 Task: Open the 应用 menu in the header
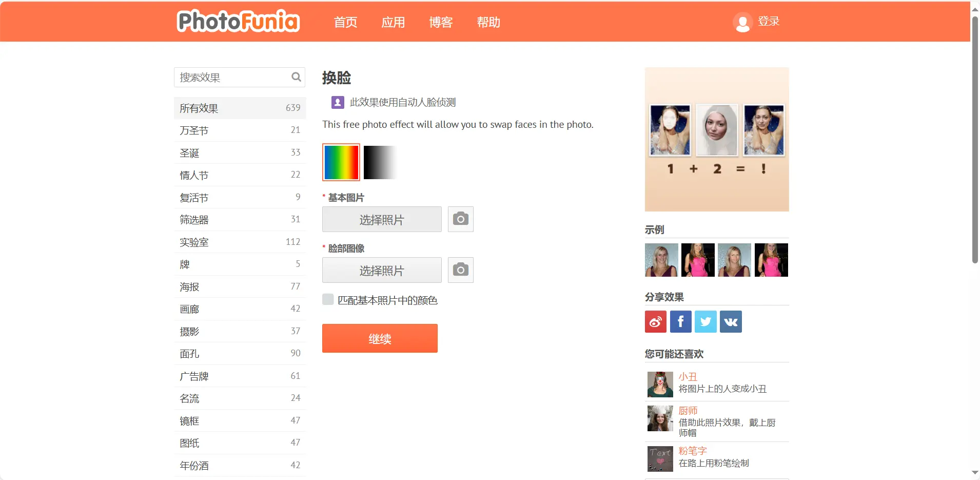coord(393,22)
